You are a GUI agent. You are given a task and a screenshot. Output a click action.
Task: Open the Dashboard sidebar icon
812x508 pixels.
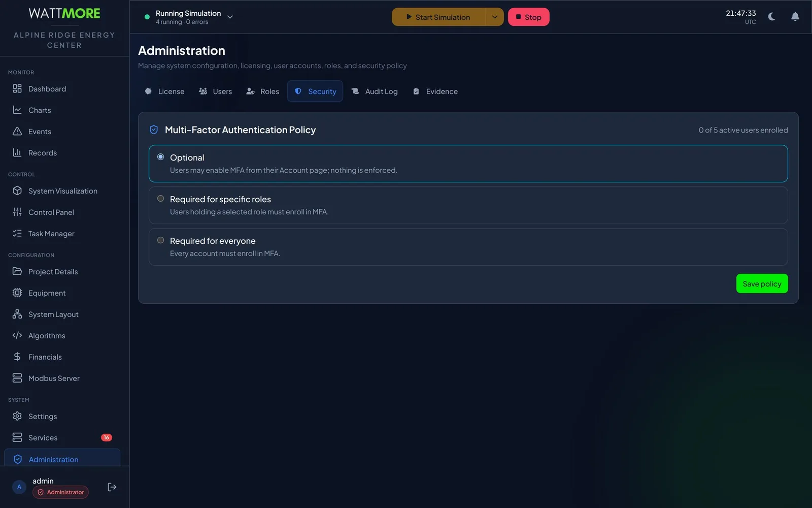click(x=17, y=89)
